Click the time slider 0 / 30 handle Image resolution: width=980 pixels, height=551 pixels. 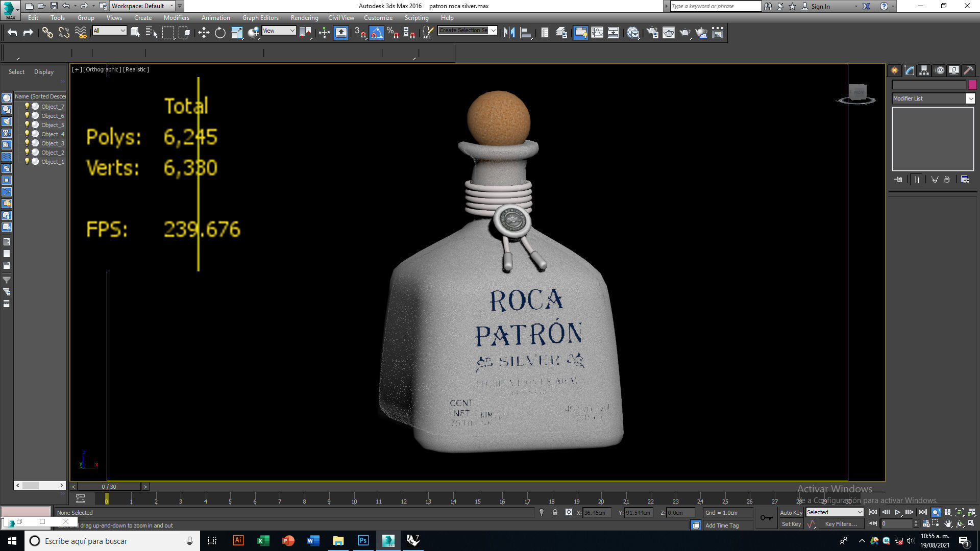pyautogui.click(x=109, y=487)
